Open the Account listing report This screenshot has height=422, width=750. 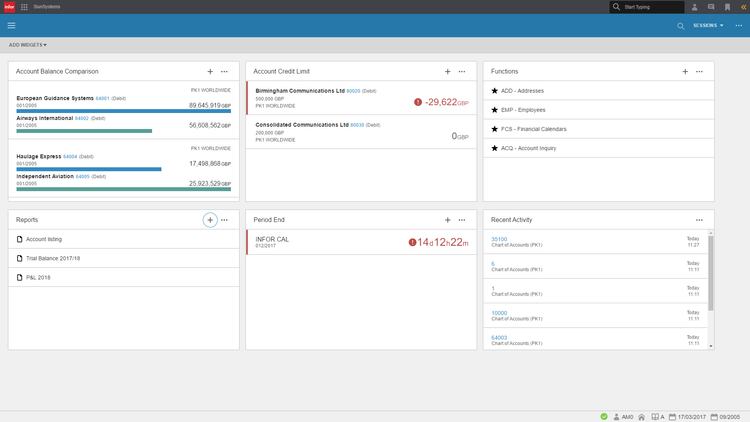click(x=44, y=239)
